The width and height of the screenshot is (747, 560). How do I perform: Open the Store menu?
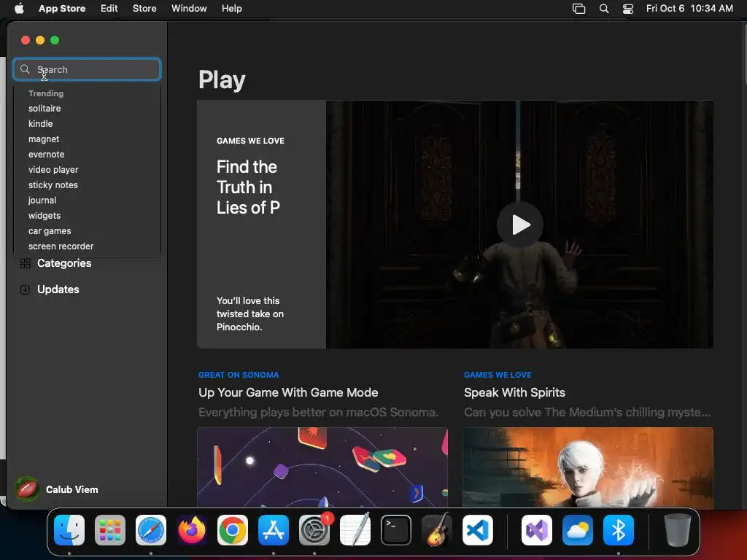[x=144, y=9]
